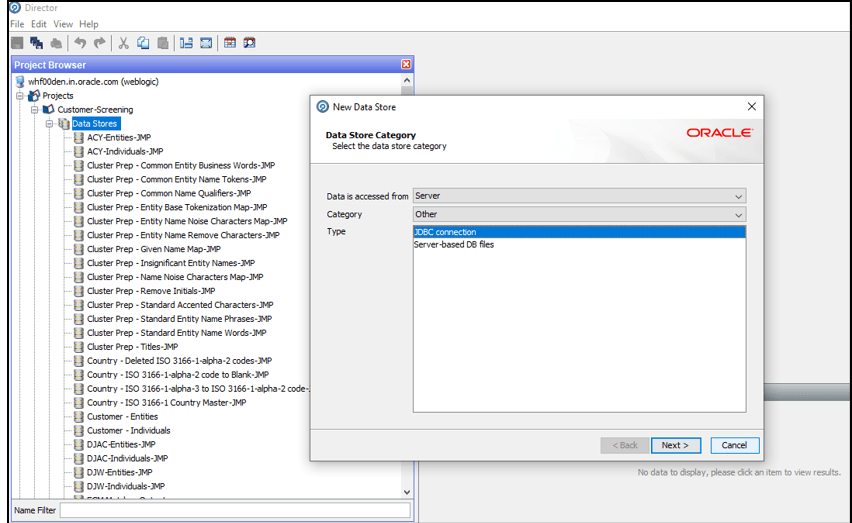Click the panel window toolbar icon
852x523 pixels.
pyautogui.click(x=206, y=43)
